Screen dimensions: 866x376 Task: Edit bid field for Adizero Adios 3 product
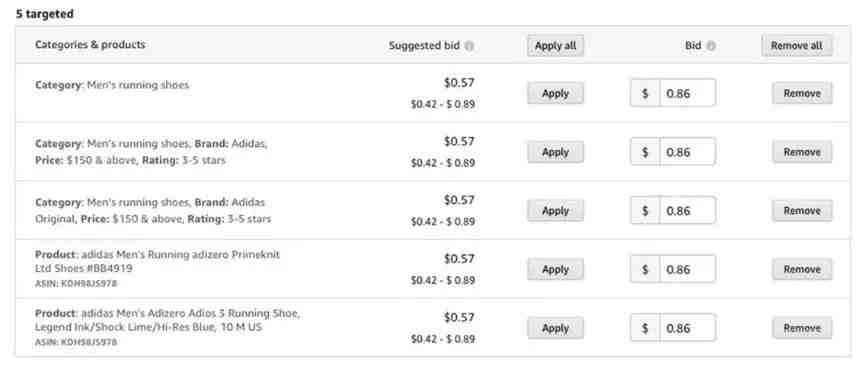point(688,328)
